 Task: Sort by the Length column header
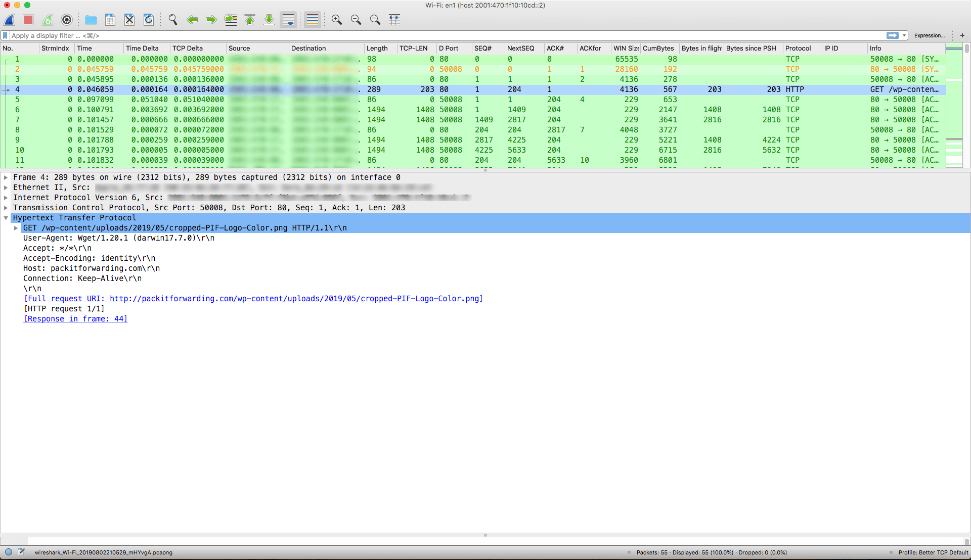tap(380, 49)
